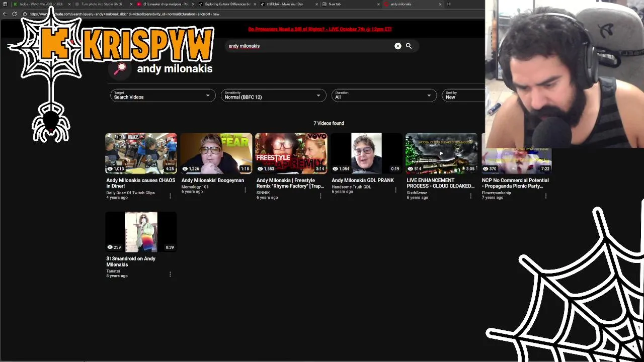Visit channel 'SINNIK'
The width and height of the screenshot is (644, 362).
coord(263,193)
